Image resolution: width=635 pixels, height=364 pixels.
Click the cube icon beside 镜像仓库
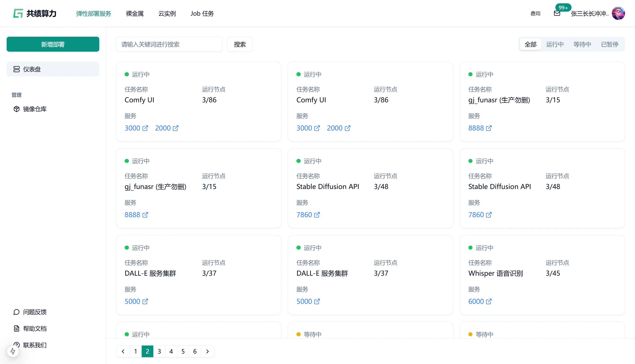pyautogui.click(x=17, y=109)
